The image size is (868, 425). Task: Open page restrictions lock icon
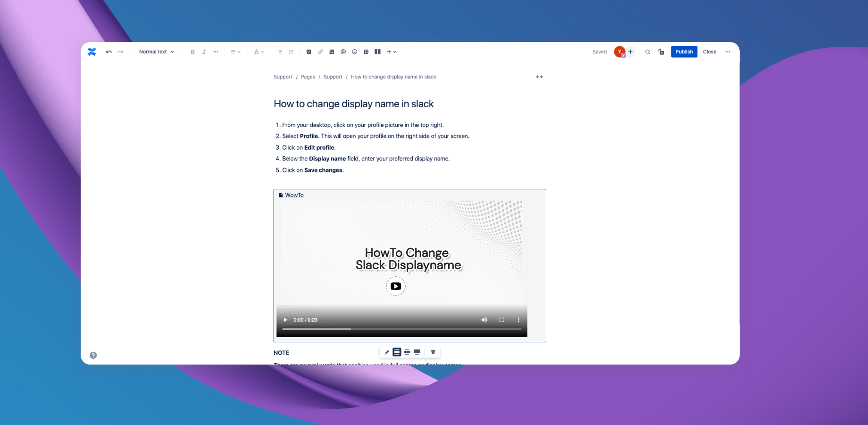coord(661,52)
